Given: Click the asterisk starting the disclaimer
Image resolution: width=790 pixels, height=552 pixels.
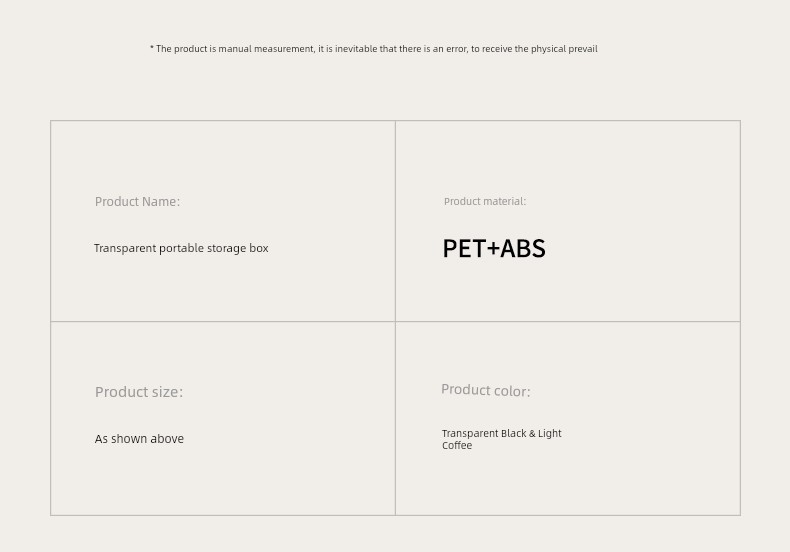Looking at the screenshot, I should (152, 47).
